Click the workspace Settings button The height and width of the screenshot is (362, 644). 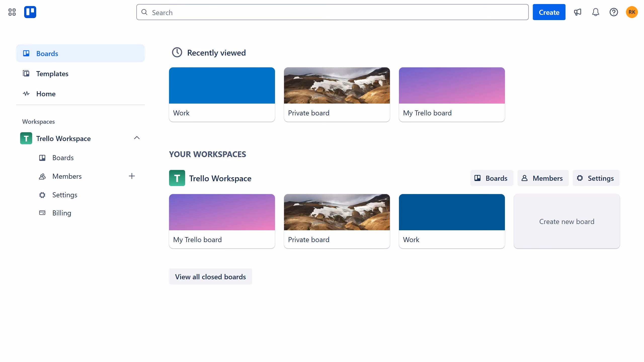point(596,178)
